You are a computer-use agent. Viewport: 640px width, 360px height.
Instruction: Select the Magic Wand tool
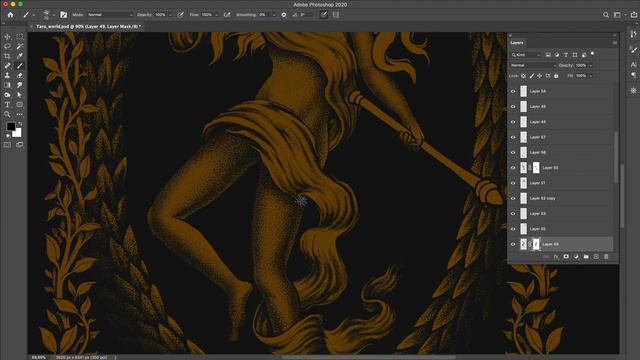[20, 46]
